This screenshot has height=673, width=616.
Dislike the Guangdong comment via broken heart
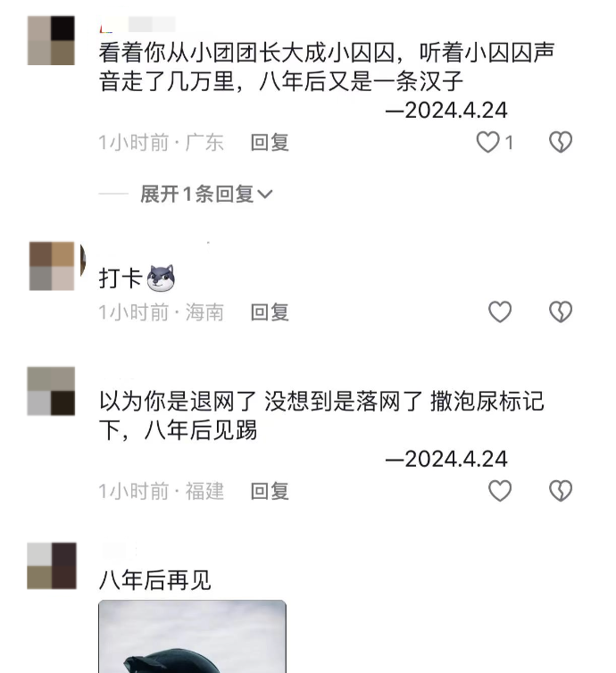coord(561,142)
